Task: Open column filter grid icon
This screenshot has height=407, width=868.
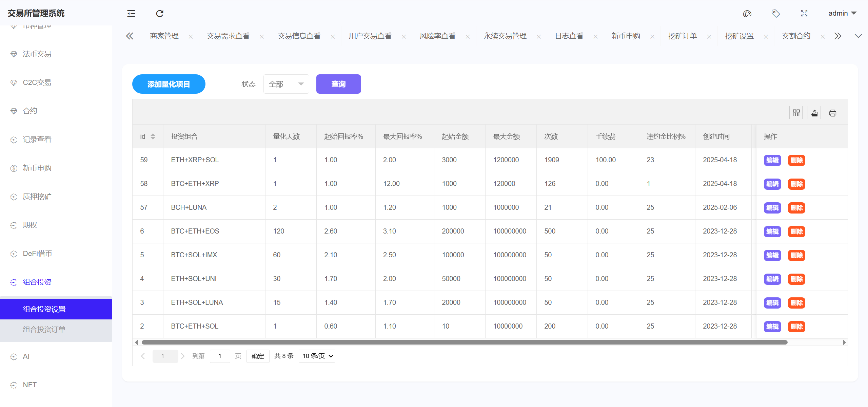Action: 796,113
